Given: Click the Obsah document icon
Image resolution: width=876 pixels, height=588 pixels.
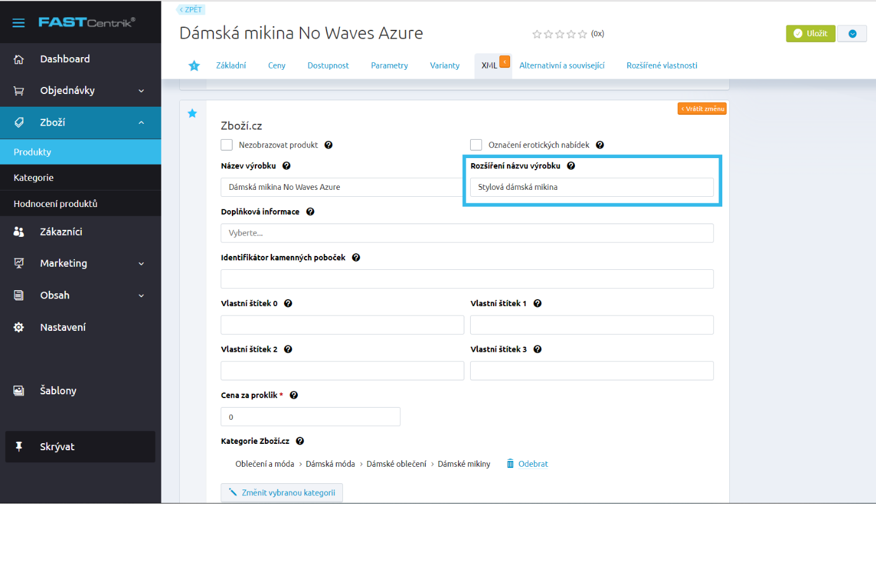Looking at the screenshot, I should (x=19, y=295).
